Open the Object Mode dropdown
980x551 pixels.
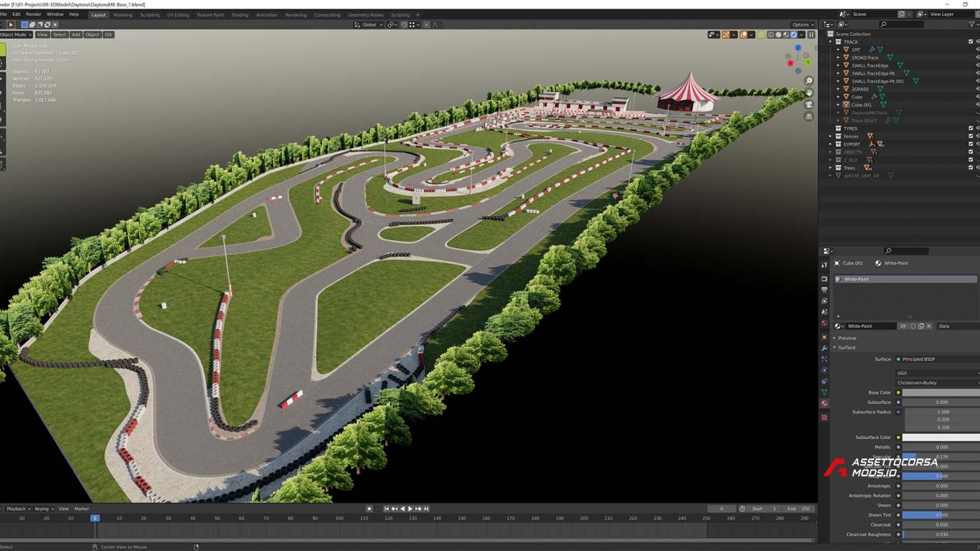[16, 34]
